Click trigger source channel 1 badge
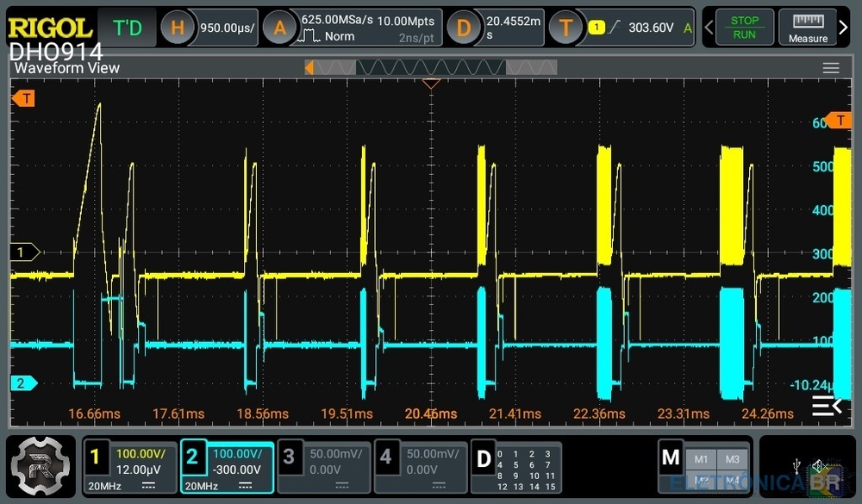The image size is (862, 504). 597,27
